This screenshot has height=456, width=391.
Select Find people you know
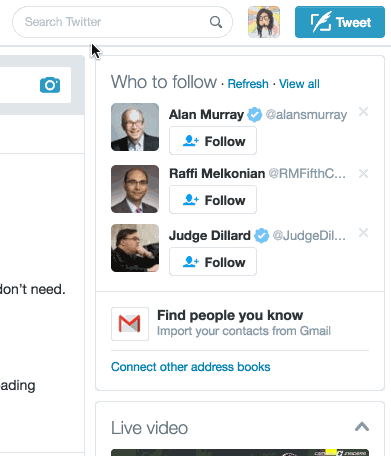[230, 315]
